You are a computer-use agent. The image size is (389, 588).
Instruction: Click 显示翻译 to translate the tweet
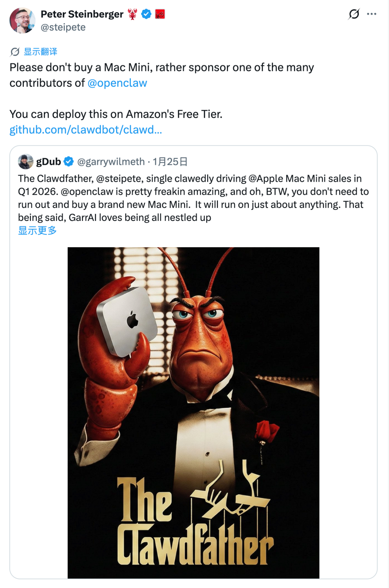[40, 52]
